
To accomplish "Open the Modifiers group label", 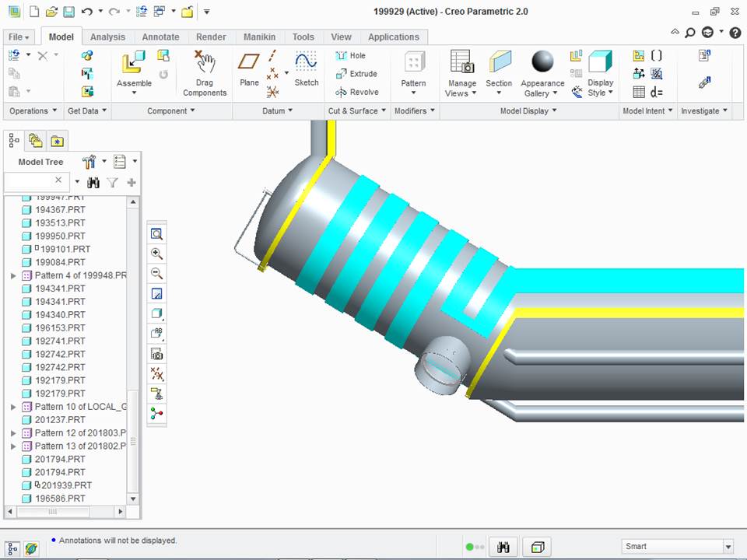I will tap(415, 111).
